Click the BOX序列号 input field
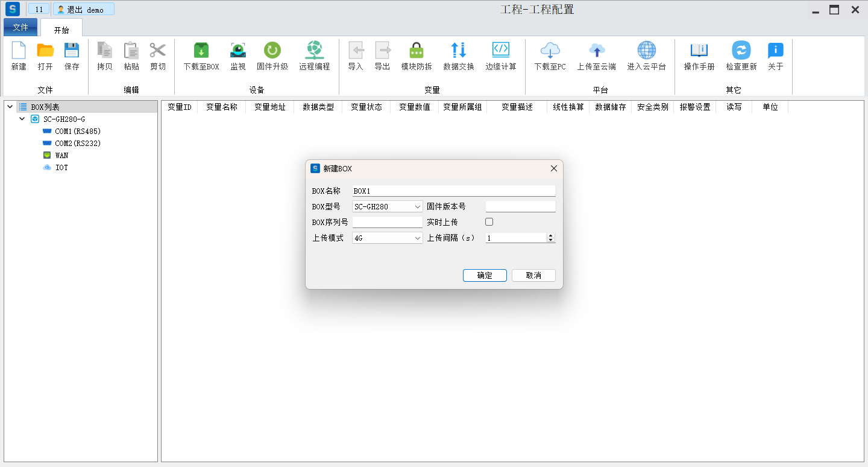868x467 pixels. 388,223
